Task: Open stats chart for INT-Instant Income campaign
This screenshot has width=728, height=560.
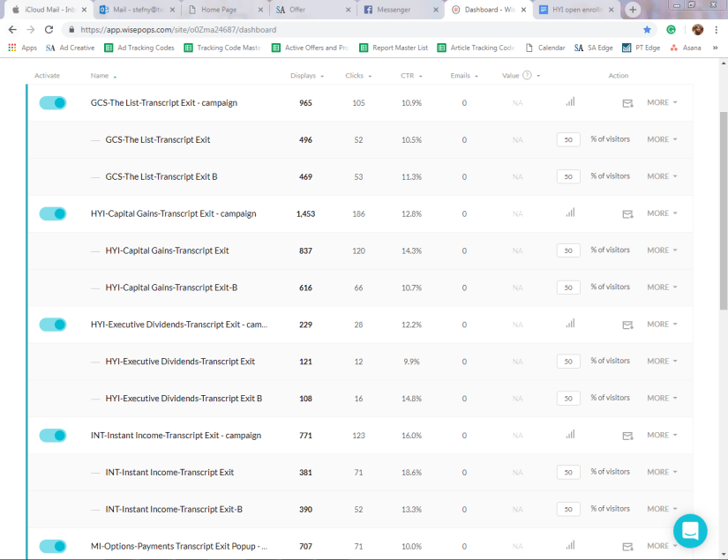Action: click(570, 435)
